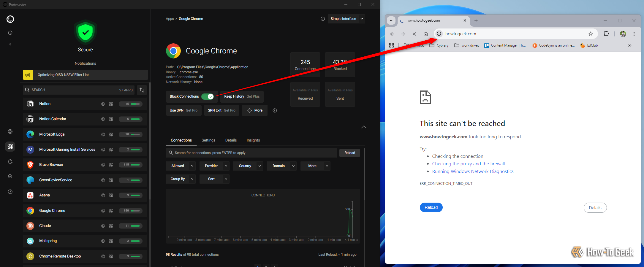This screenshot has width=644, height=267.
Task: Open Chrome extensions puzzle icon
Action: tap(606, 34)
